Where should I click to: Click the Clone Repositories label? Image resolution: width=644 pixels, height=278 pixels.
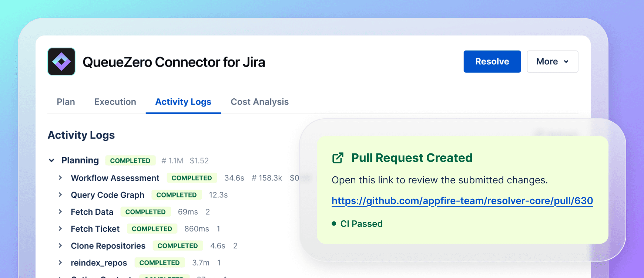(x=108, y=246)
